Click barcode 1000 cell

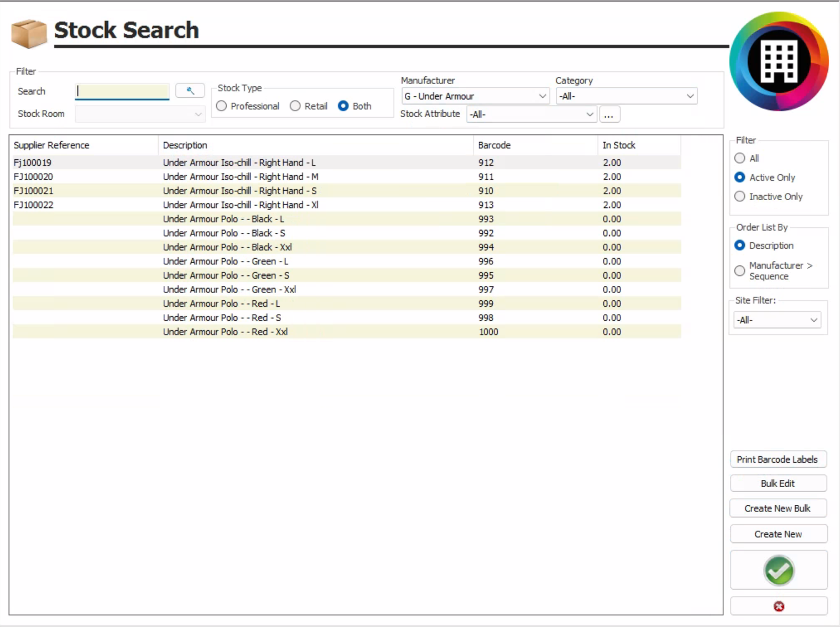[x=488, y=332]
